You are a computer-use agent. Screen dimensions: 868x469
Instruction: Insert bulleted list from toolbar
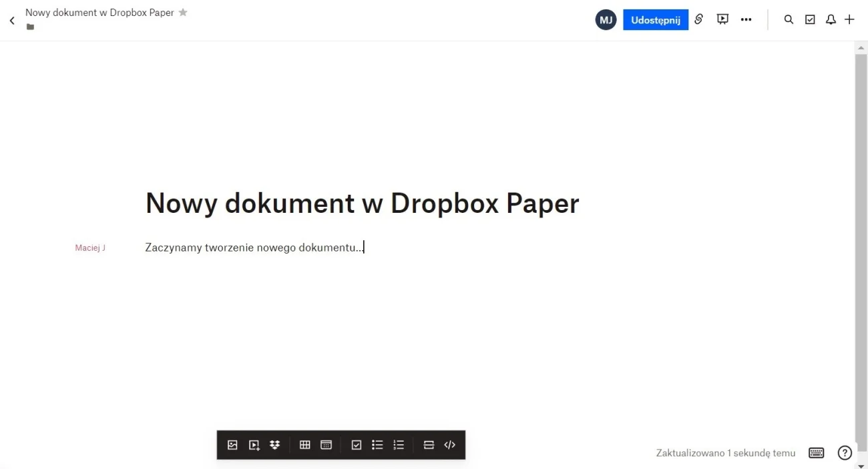point(377,445)
